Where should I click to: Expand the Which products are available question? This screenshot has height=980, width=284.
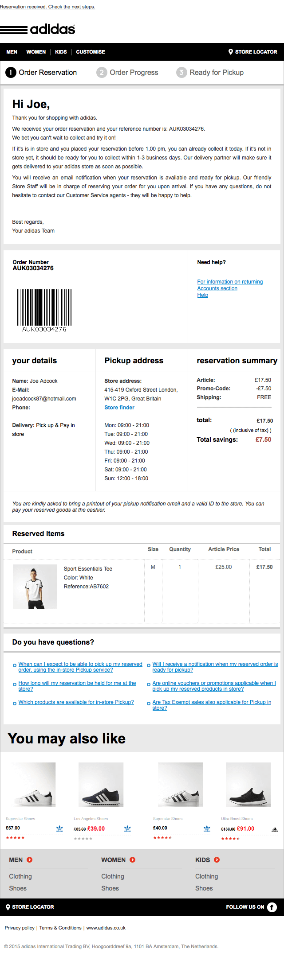75,702
